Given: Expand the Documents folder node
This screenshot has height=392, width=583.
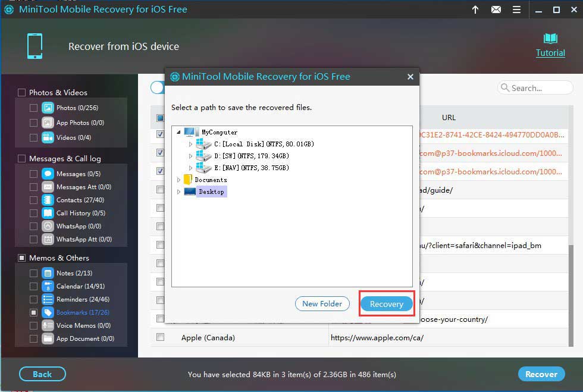Looking at the screenshot, I should coord(178,180).
